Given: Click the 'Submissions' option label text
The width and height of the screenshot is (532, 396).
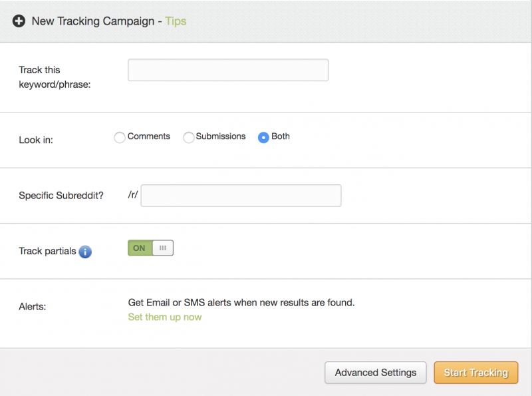Looking at the screenshot, I should tap(221, 136).
